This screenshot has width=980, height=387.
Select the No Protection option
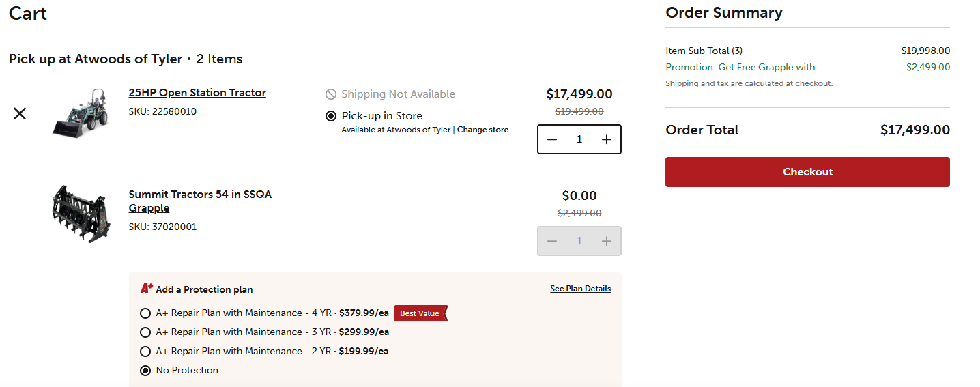click(145, 371)
